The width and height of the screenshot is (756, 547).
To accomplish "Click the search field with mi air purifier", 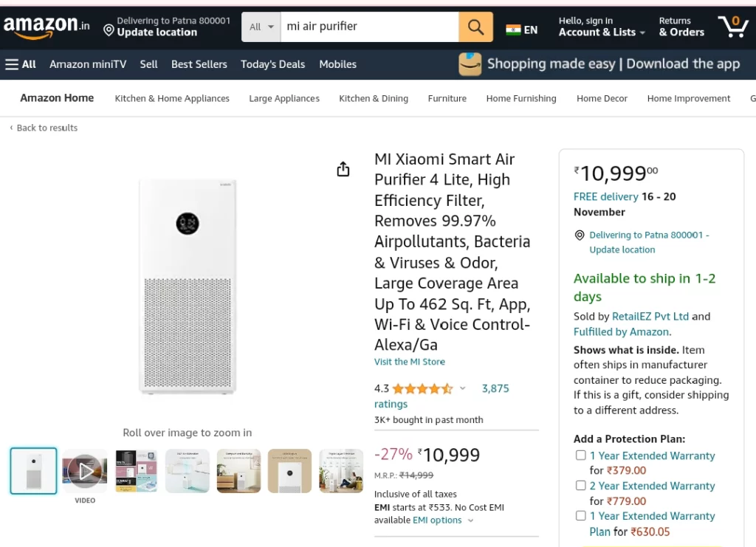I will click(370, 27).
